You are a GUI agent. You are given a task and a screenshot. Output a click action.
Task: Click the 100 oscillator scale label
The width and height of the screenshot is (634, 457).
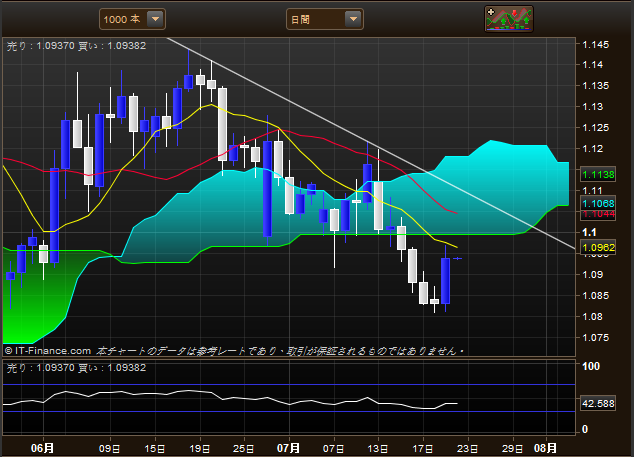pyautogui.click(x=591, y=366)
